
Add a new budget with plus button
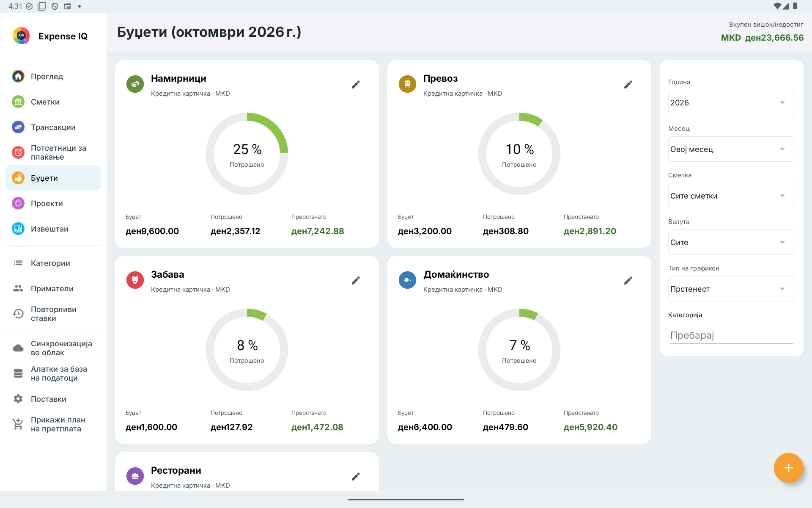click(788, 468)
